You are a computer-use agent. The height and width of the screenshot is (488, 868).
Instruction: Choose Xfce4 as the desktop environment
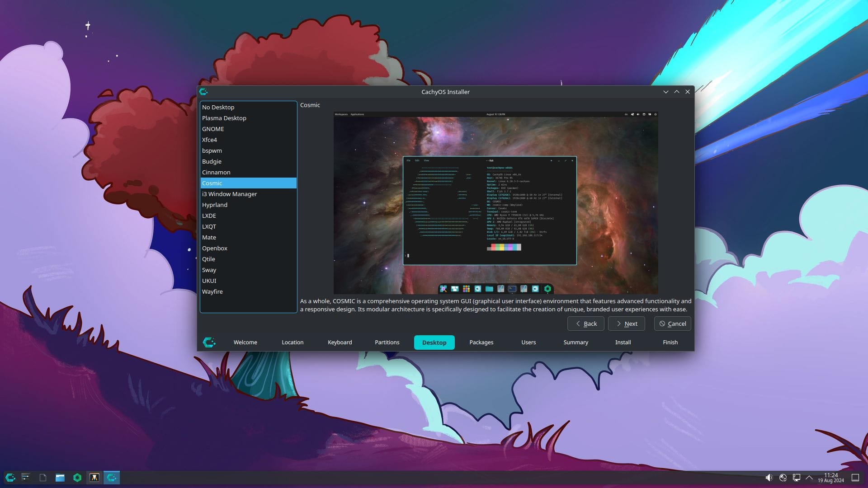(210, 140)
